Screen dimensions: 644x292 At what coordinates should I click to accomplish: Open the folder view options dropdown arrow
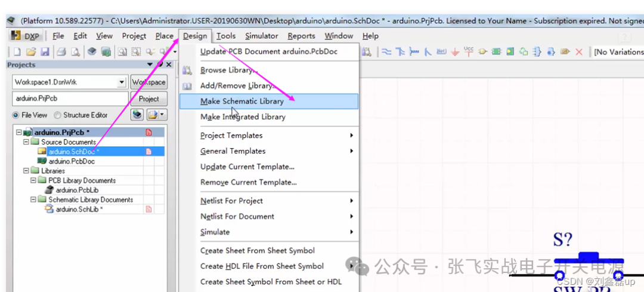163,115
